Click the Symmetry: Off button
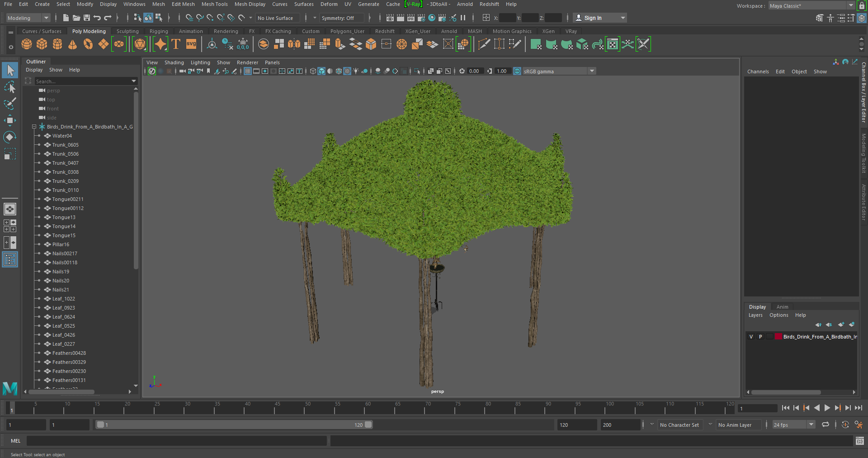The height and width of the screenshot is (458, 868). coord(342,18)
